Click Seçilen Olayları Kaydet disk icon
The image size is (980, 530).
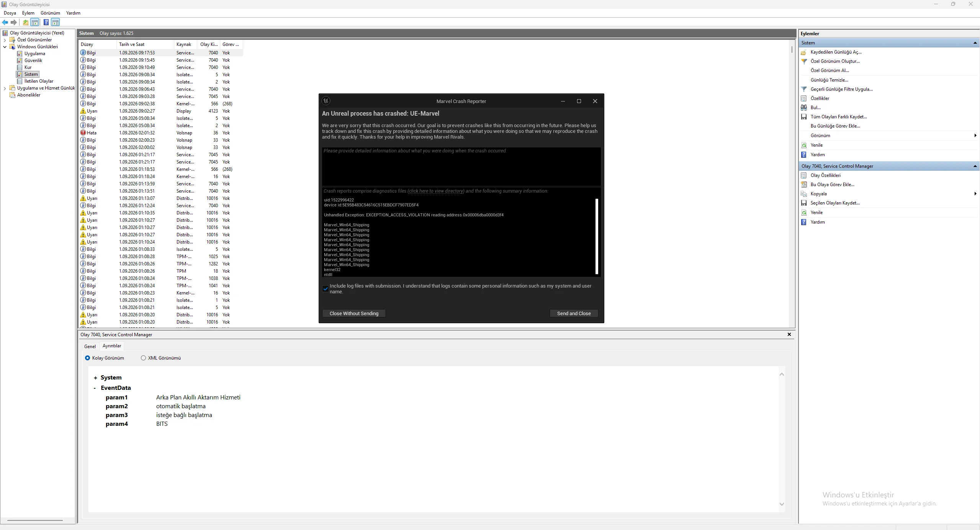click(x=804, y=203)
